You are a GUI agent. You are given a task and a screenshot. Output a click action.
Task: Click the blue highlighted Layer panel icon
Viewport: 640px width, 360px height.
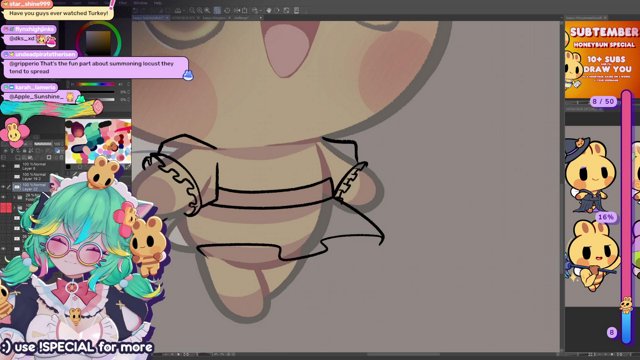pos(58,151)
